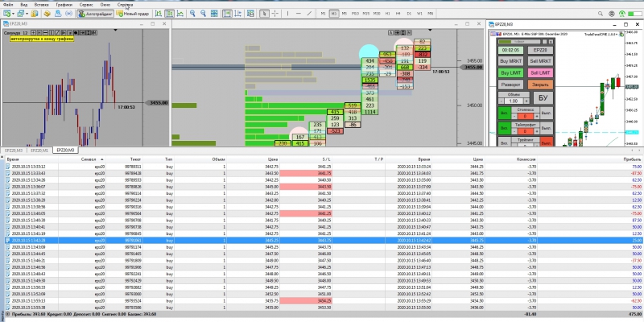
Task: Click pink Sell LIMIT button
Action: (x=539, y=73)
